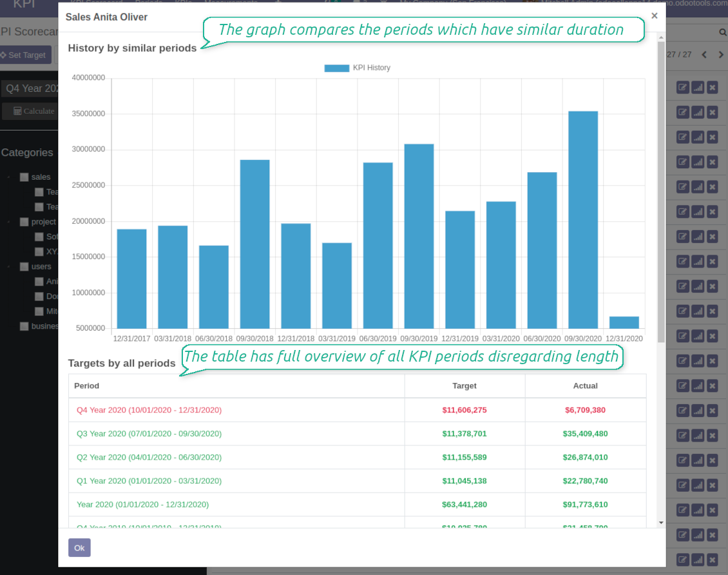728x575 pixels.
Task: Click the Ok button in the dialog
Action: (79, 547)
